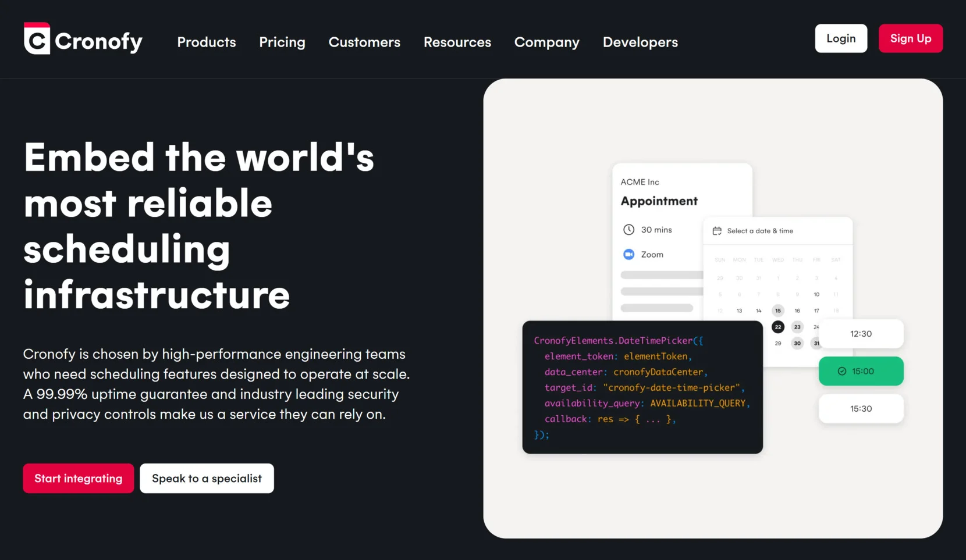Screen dimensions: 966x560
Task: Click Speak to a specialist button
Action: tap(207, 478)
